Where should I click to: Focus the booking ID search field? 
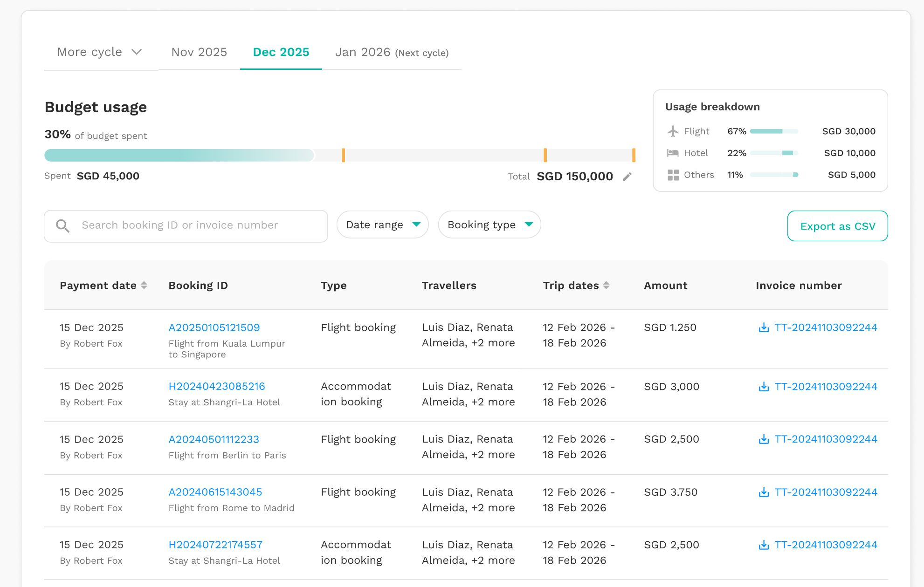[x=186, y=226]
